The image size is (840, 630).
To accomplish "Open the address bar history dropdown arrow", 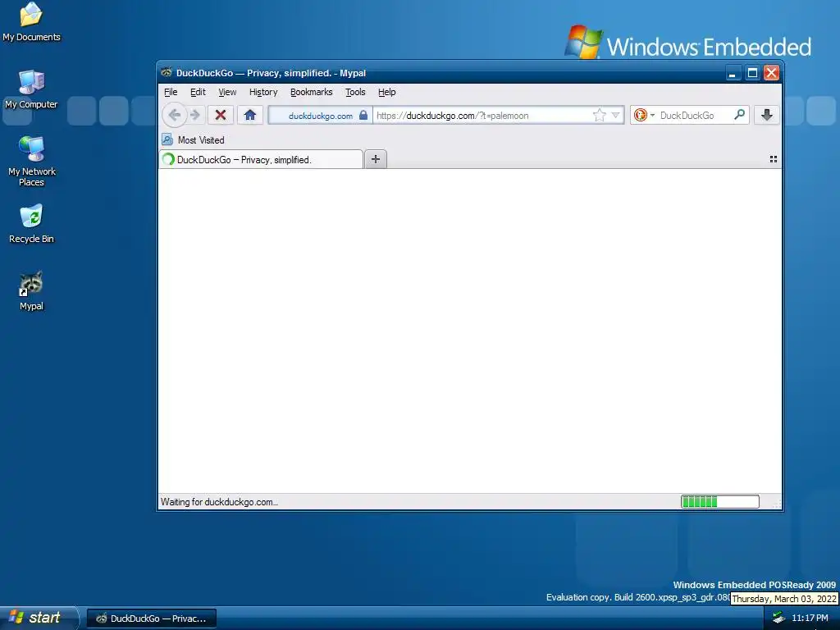I will [x=615, y=115].
